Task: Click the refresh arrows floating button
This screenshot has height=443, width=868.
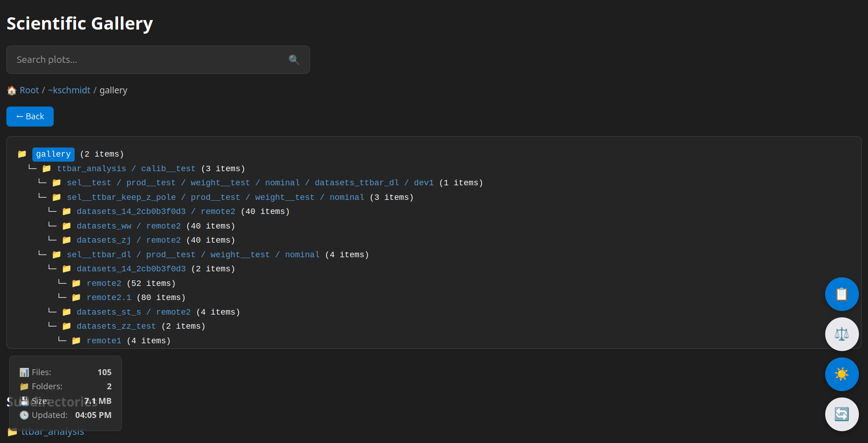Action: click(x=842, y=414)
